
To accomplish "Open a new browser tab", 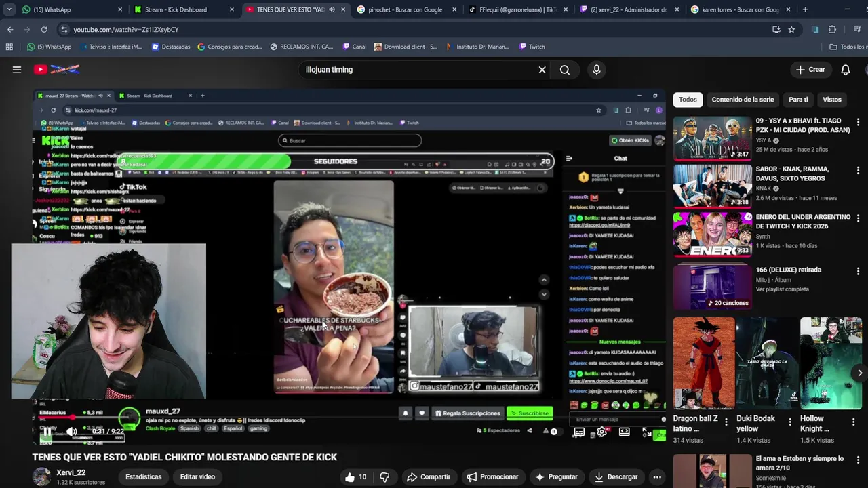I will click(805, 9).
